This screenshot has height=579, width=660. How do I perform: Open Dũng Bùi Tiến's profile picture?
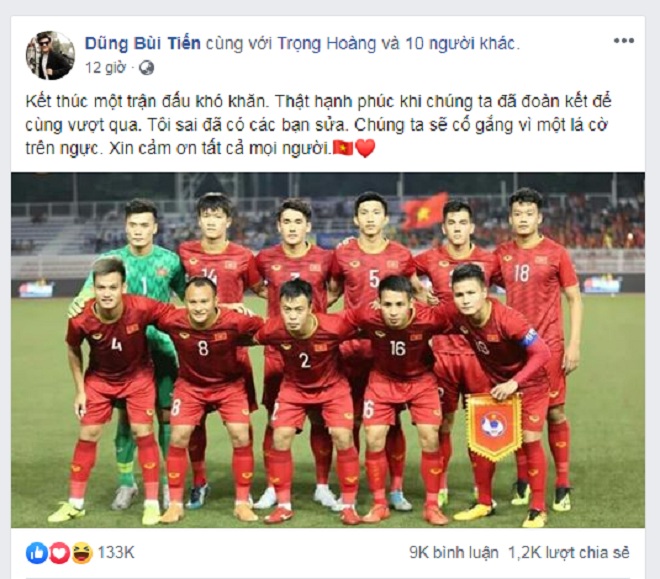pos(50,55)
